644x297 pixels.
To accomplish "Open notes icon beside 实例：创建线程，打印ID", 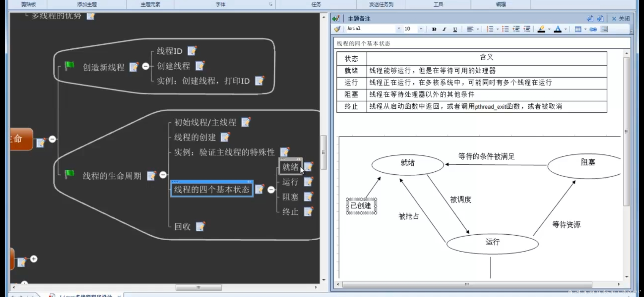I will point(260,81).
